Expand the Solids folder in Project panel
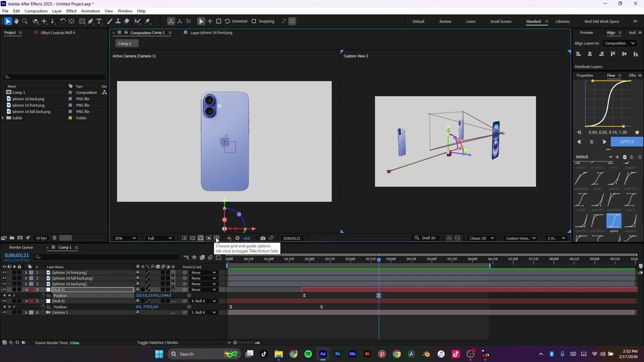The image size is (644, 362). 3,118
